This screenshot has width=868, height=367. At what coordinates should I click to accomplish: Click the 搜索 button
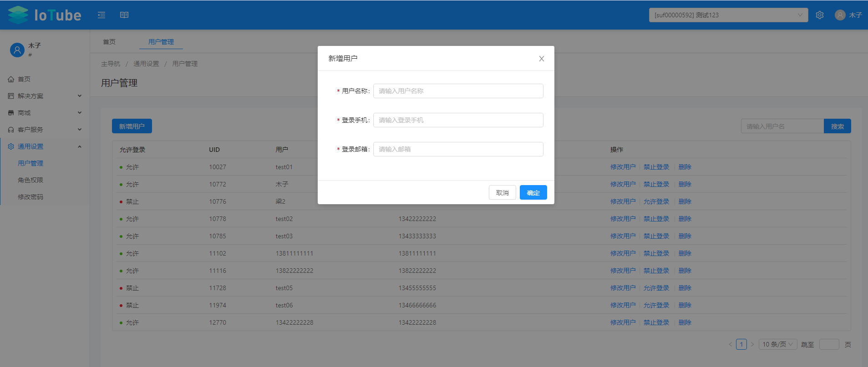point(838,126)
